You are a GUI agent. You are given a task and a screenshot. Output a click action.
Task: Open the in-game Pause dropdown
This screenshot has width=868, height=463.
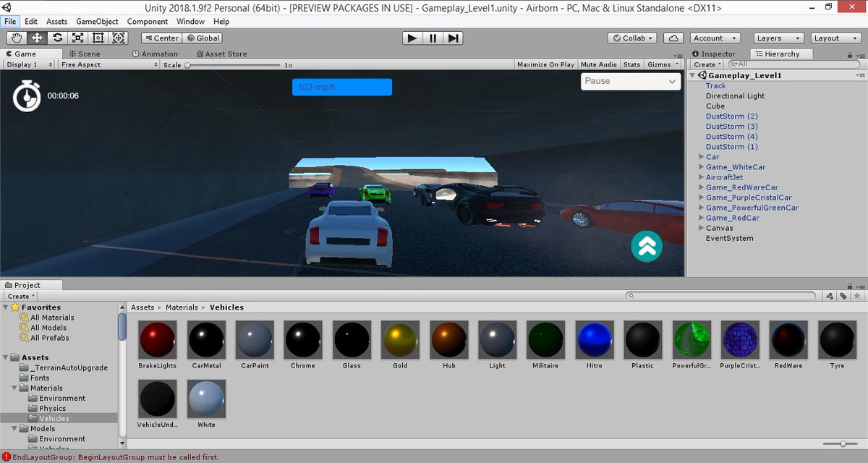631,81
